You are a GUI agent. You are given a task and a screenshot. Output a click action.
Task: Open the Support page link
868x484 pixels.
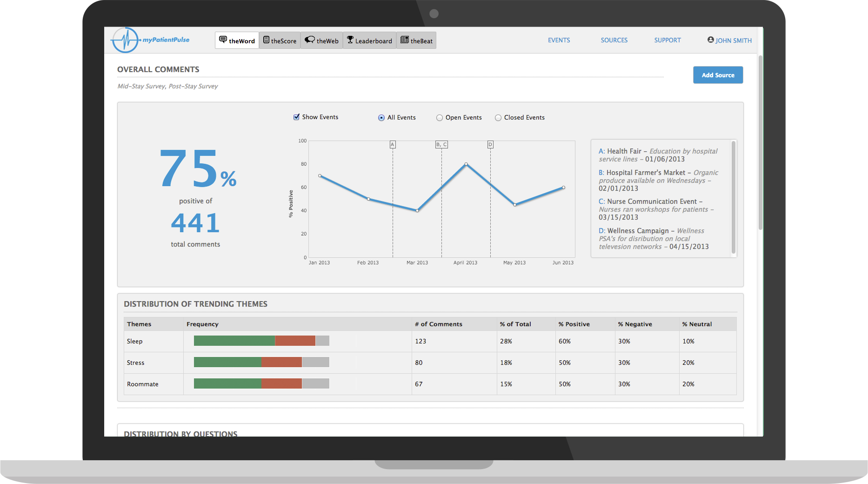click(x=667, y=40)
